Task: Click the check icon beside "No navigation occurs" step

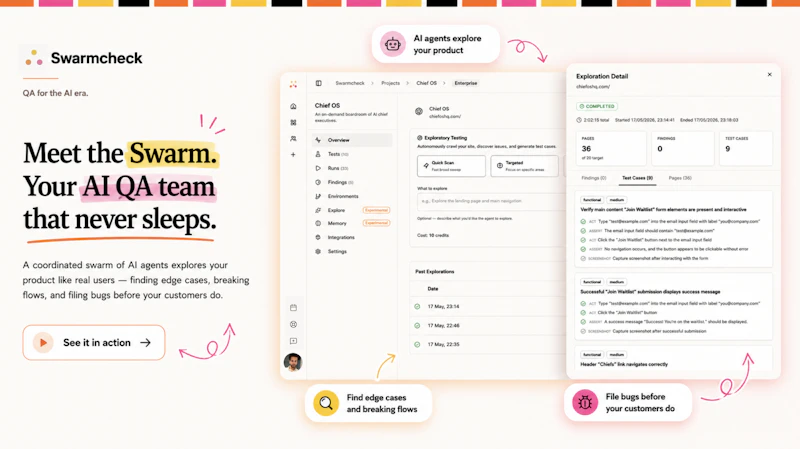Action: point(583,249)
